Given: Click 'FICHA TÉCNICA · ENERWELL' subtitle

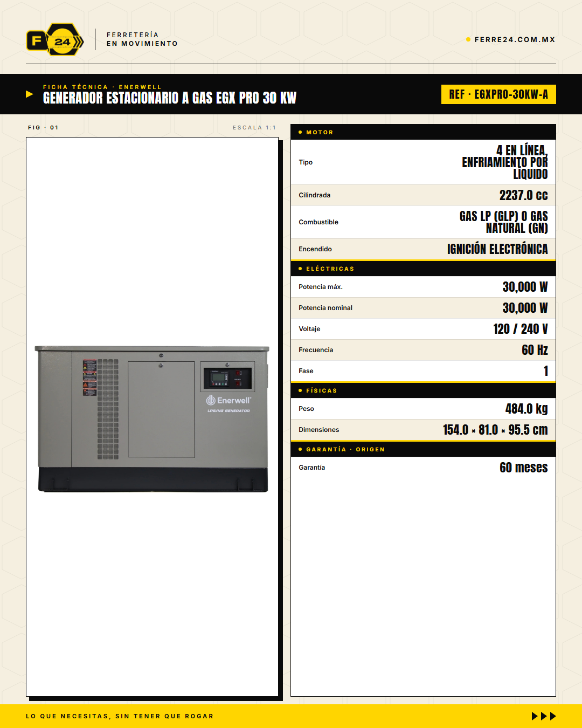Looking at the screenshot, I should coord(102,87).
